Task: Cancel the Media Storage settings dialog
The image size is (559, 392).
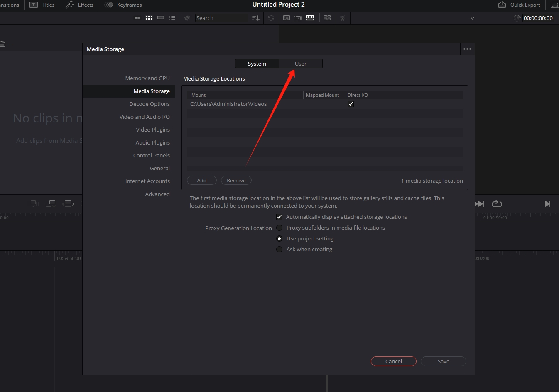Action: point(393,361)
